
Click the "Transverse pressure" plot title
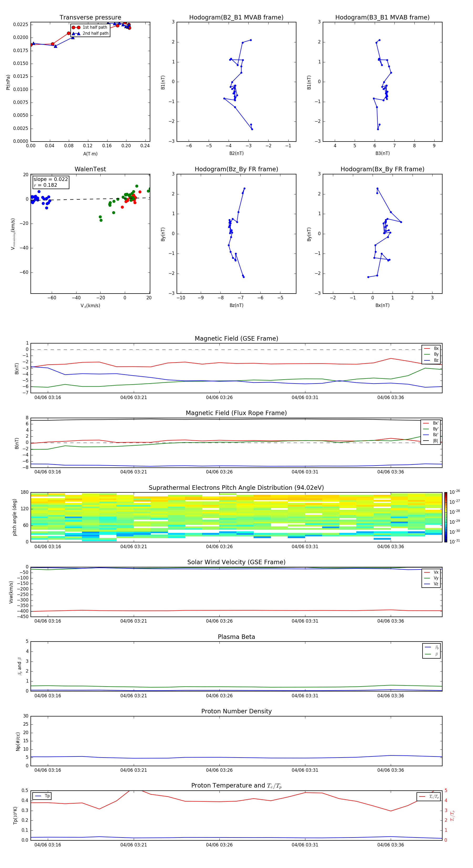tap(90, 18)
